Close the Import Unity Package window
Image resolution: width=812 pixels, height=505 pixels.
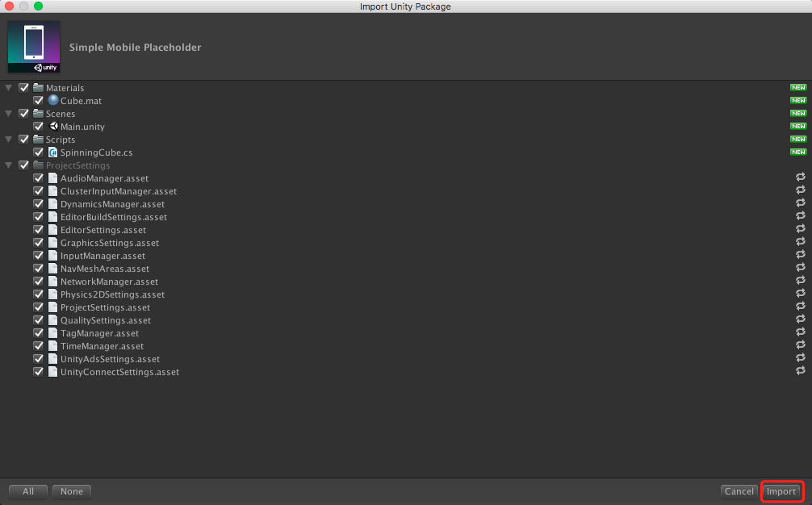9,6
